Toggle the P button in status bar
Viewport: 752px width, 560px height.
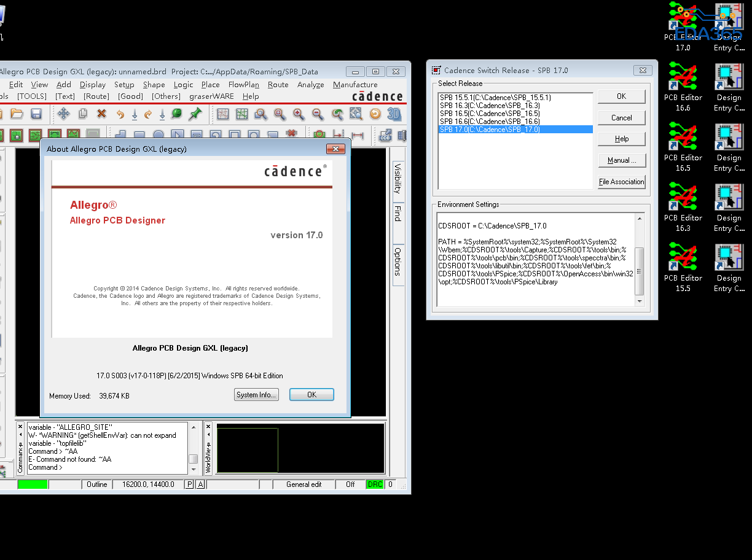190,484
